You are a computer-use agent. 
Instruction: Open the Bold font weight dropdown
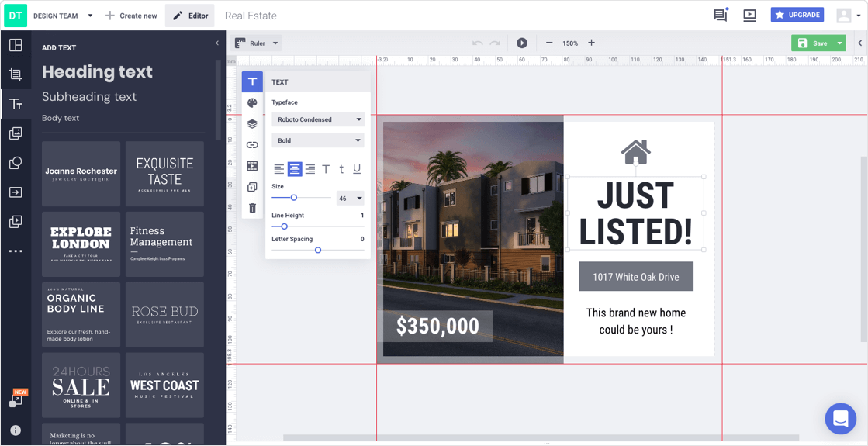click(x=318, y=140)
